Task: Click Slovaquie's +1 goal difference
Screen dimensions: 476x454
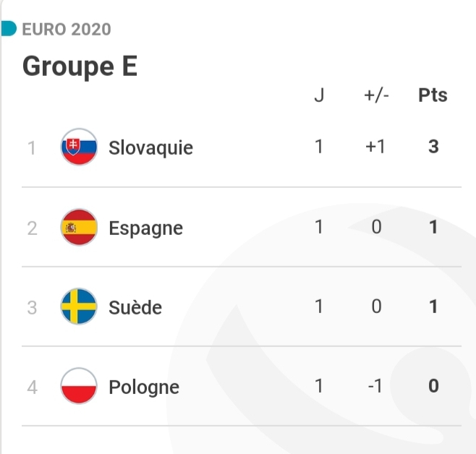Action: (x=375, y=147)
